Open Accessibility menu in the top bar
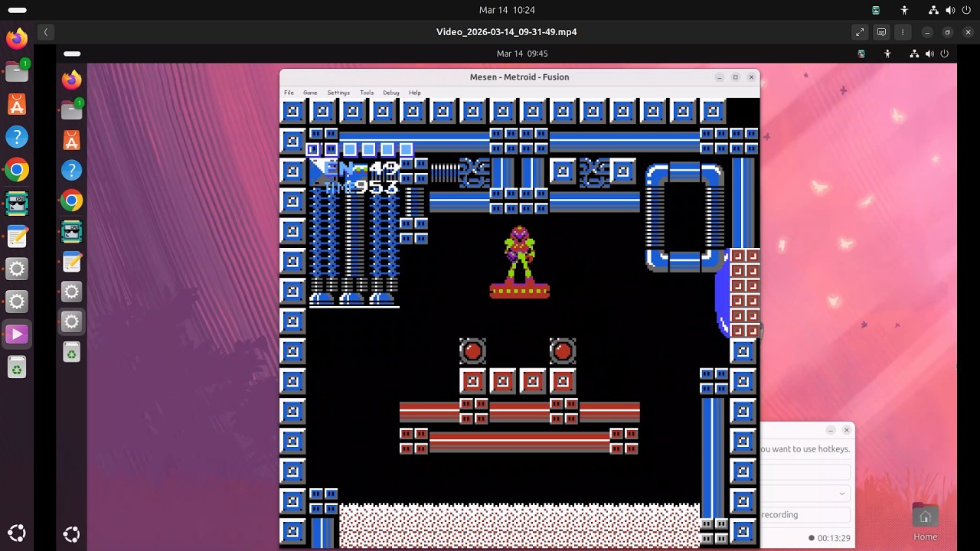Screen dimensions: 980x551 904,10
